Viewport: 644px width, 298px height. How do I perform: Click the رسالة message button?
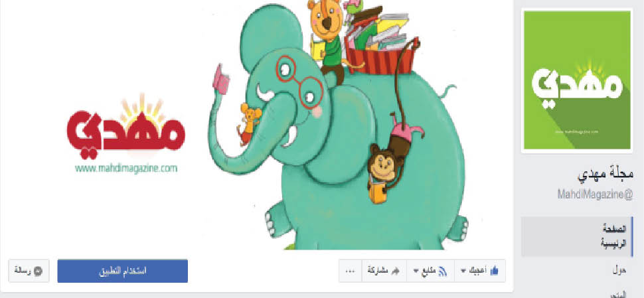(29, 271)
